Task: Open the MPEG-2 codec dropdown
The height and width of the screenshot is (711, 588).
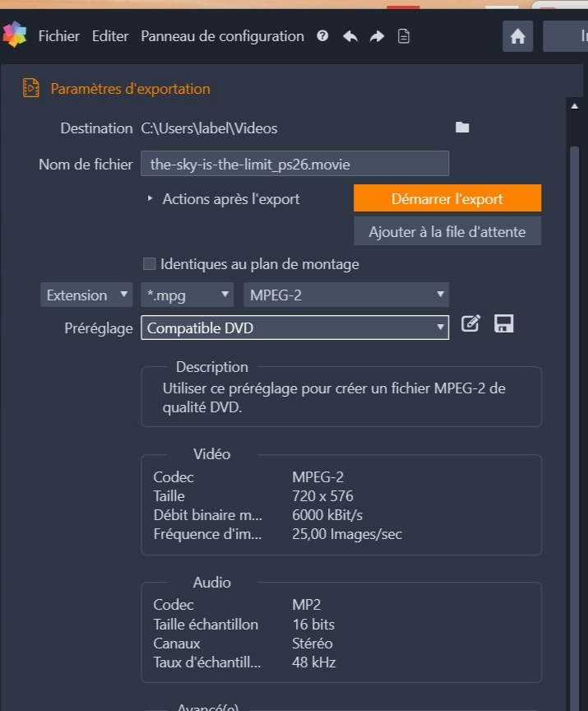Action: coord(345,295)
